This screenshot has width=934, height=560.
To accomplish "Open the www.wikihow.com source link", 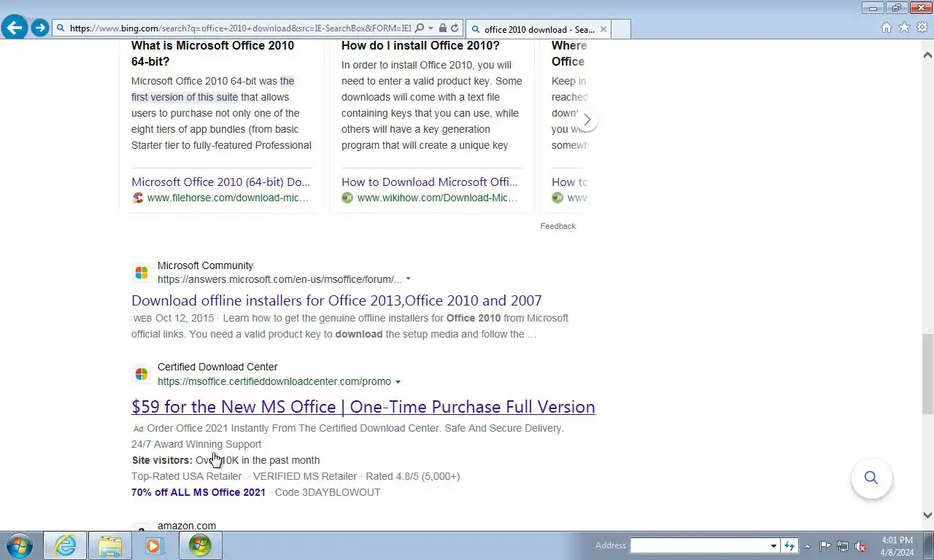I will tap(437, 198).
